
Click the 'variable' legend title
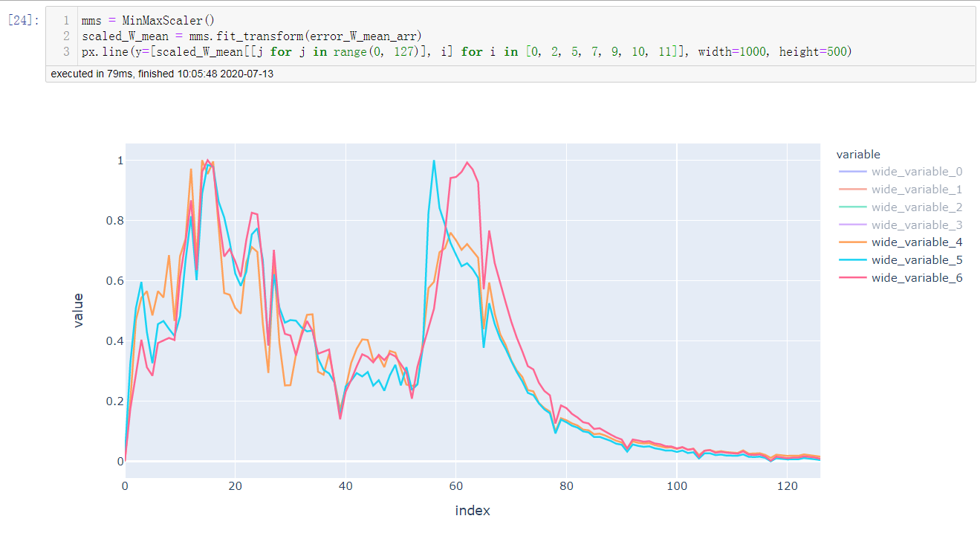[858, 154]
